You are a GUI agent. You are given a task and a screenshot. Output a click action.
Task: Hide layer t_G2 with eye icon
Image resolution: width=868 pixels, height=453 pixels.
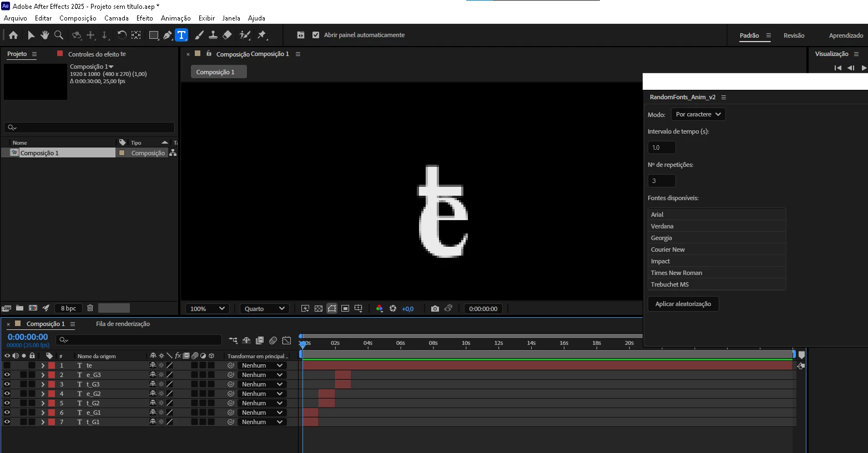tap(7, 403)
